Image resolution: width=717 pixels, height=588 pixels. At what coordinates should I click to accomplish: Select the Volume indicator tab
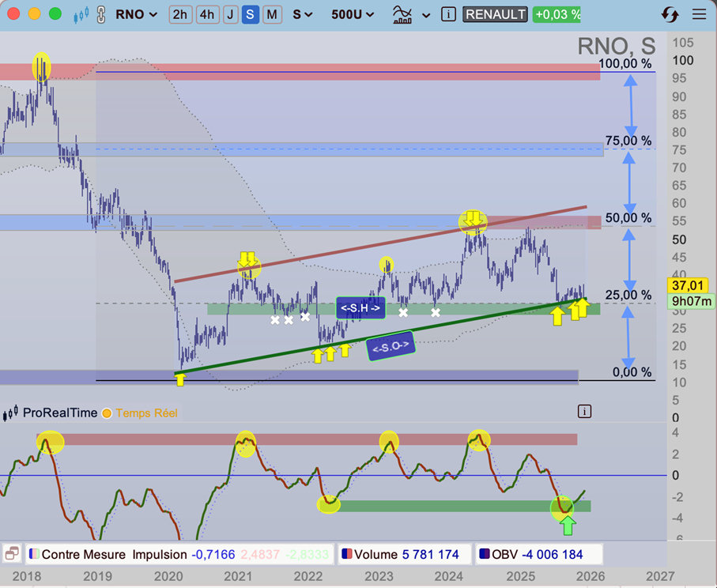click(x=403, y=554)
